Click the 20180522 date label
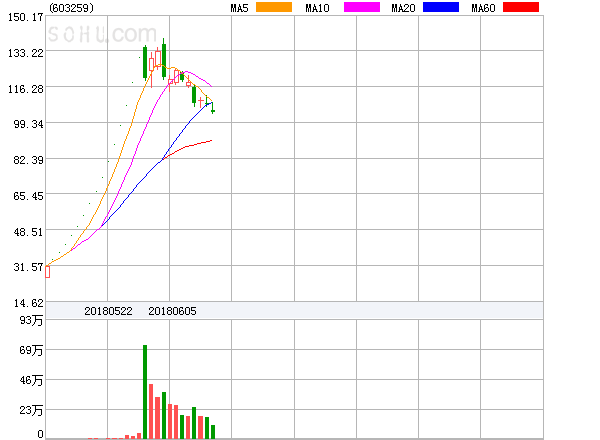This screenshot has width=600, height=440. point(108,311)
